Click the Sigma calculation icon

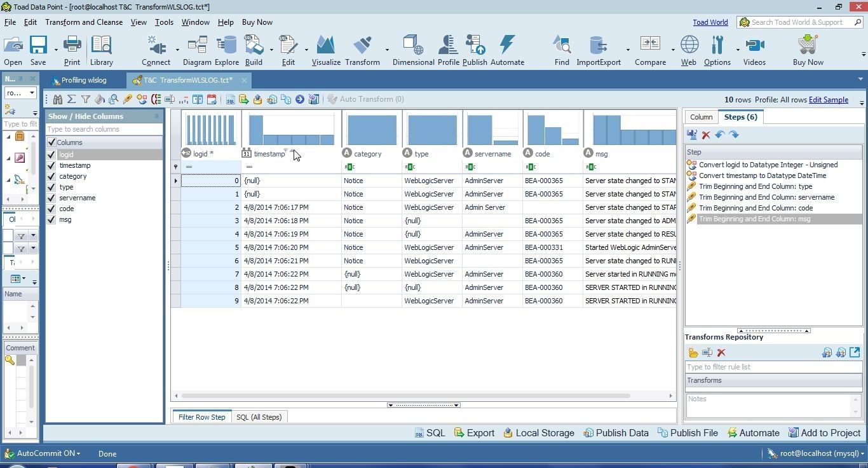pyautogui.click(x=72, y=99)
